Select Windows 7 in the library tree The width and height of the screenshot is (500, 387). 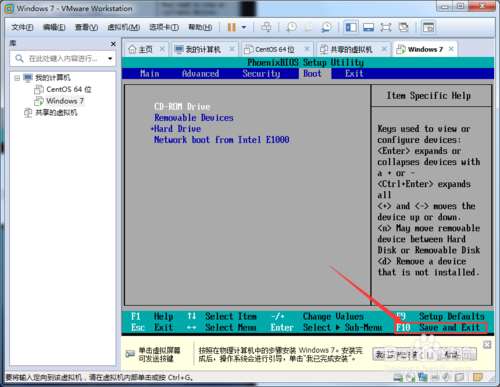pos(65,101)
